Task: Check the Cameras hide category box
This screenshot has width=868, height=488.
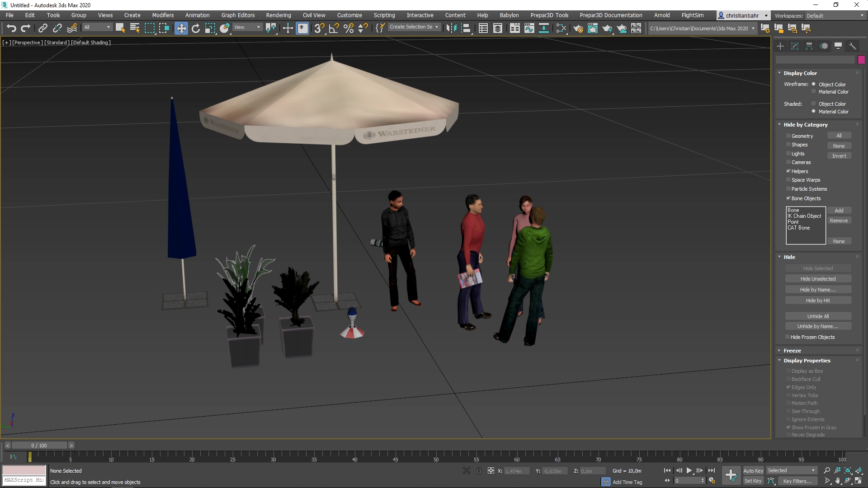Action: 788,162
